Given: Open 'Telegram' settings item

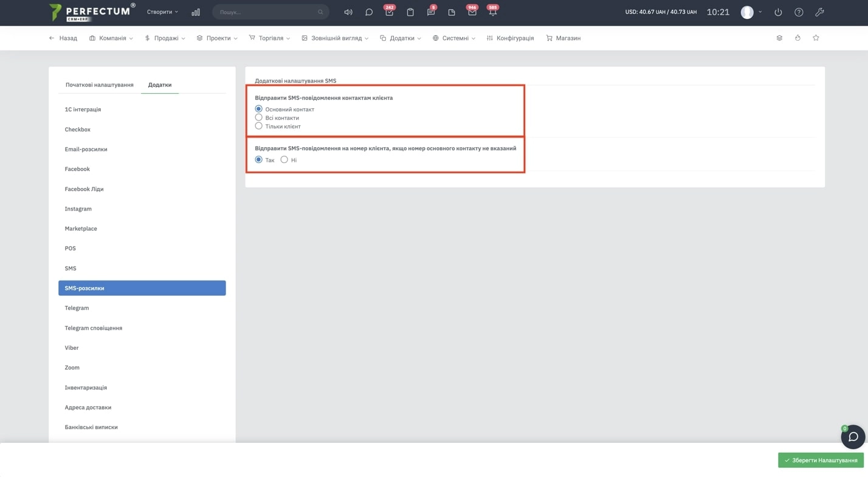Looking at the screenshot, I should coord(142,308).
